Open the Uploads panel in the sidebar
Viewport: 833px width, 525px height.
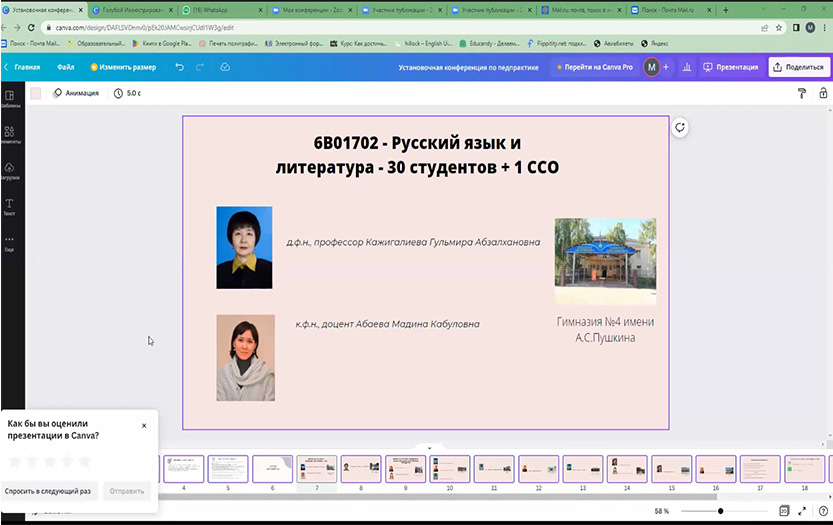tap(9, 171)
